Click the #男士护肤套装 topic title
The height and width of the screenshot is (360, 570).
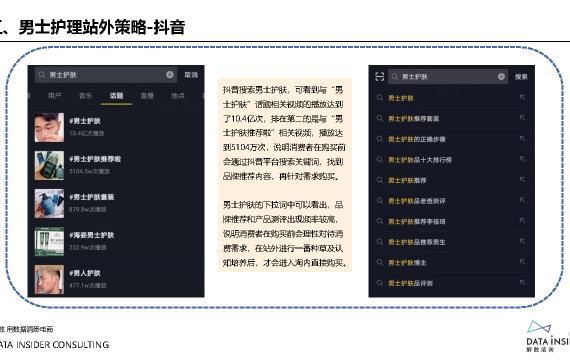[92, 197]
